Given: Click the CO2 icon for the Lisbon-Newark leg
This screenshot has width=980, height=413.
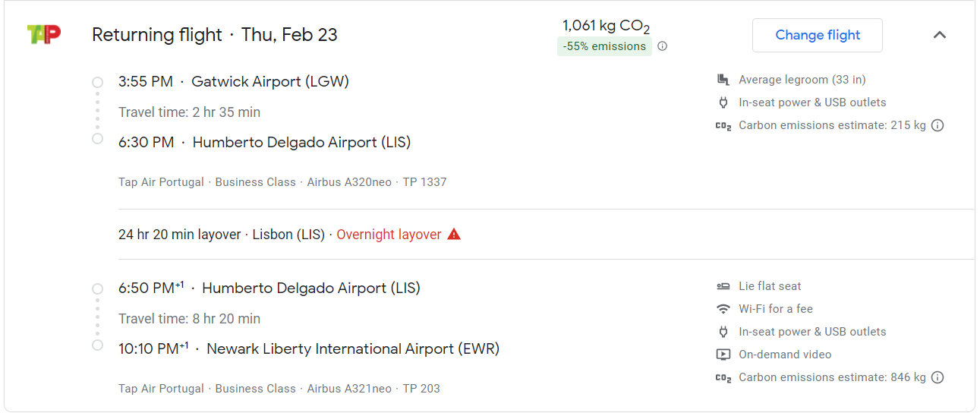Looking at the screenshot, I should pos(723,377).
